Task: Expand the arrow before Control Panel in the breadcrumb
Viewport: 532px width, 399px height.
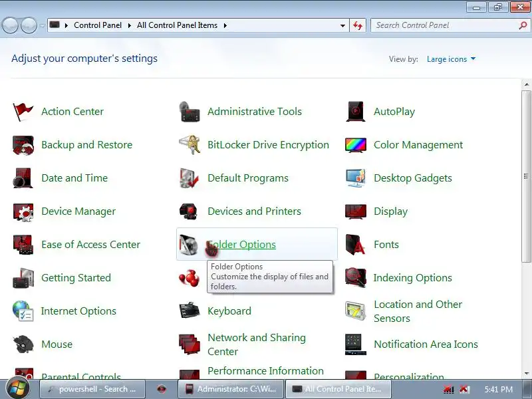Action: tap(66, 25)
